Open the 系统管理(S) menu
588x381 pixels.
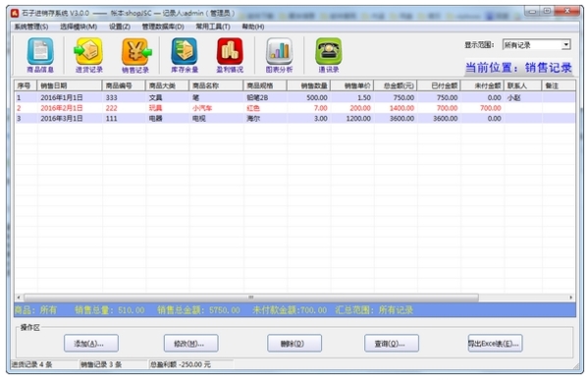[x=31, y=27]
